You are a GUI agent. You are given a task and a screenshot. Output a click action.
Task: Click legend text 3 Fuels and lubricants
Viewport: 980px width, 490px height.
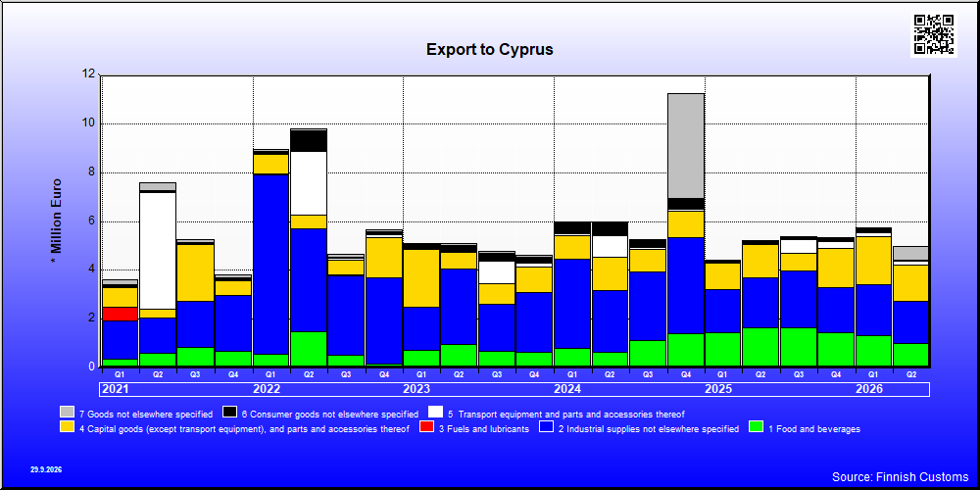point(484,429)
